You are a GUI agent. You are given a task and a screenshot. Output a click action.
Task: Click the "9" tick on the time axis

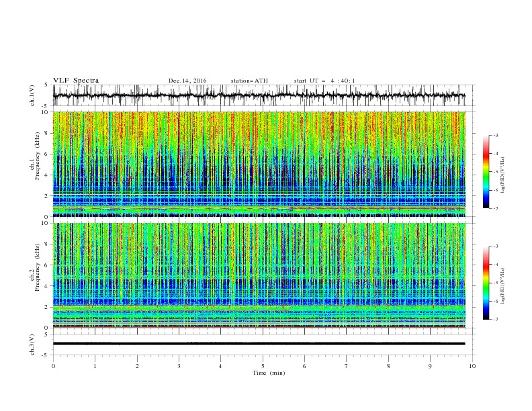(430, 366)
